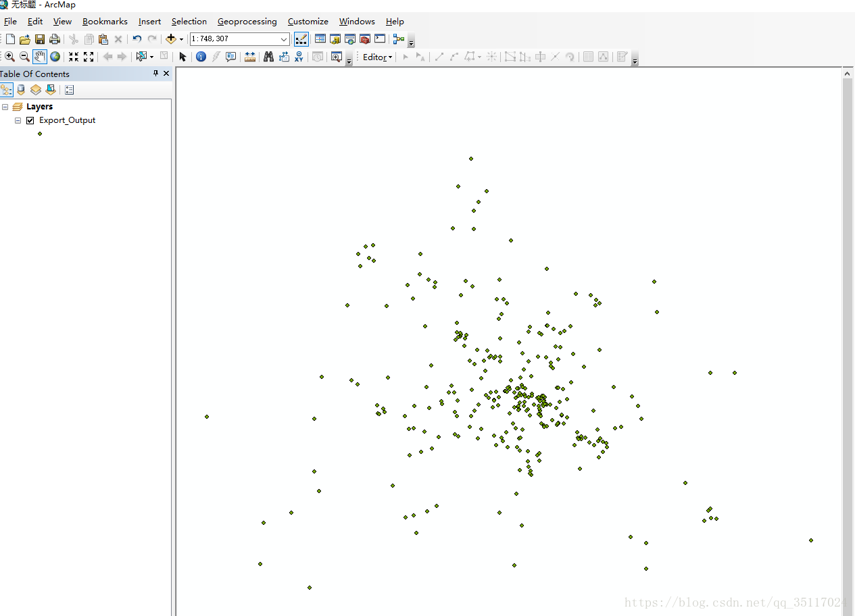855x616 pixels.
Task: Open the Search window
Action: pos(350,39)
